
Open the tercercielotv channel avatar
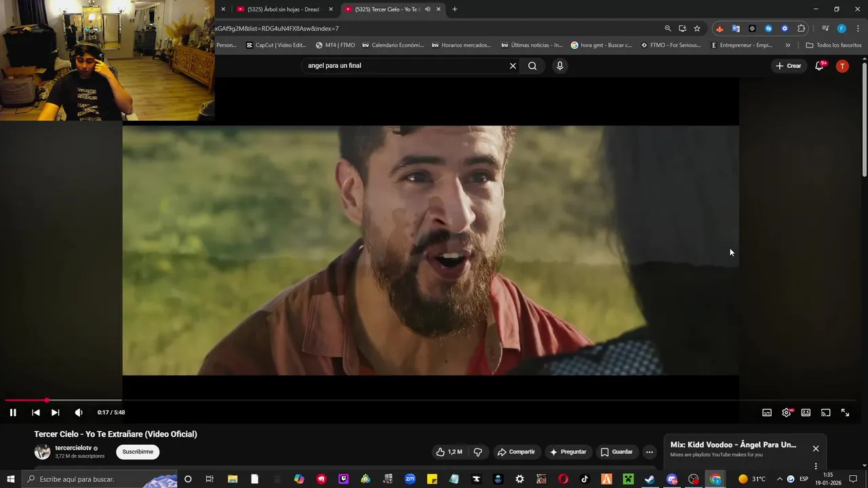43,452
